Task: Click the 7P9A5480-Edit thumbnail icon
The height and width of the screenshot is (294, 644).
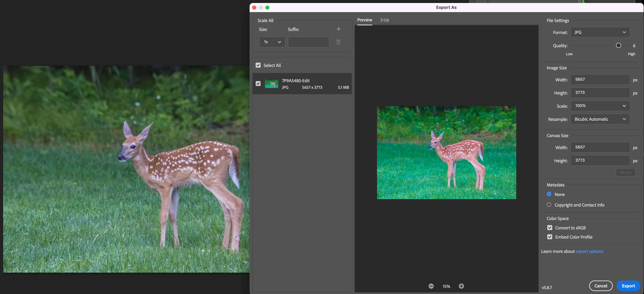Action: 271,84
